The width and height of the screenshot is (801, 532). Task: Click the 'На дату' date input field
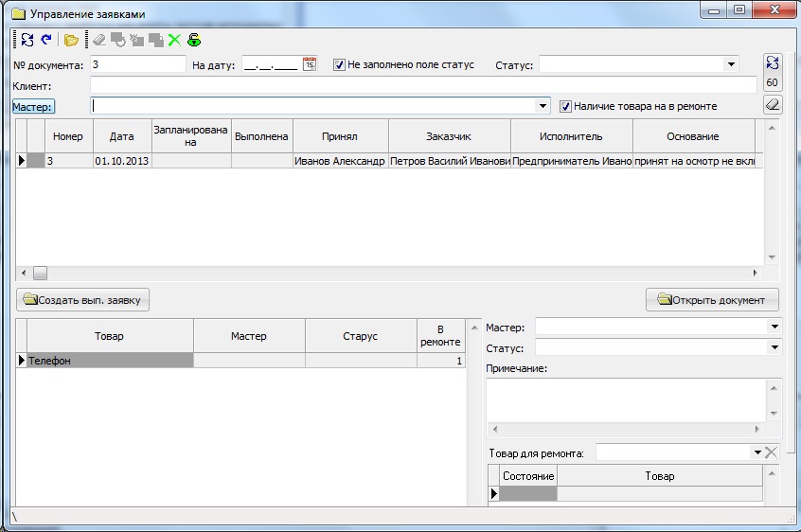coord(271,64)
